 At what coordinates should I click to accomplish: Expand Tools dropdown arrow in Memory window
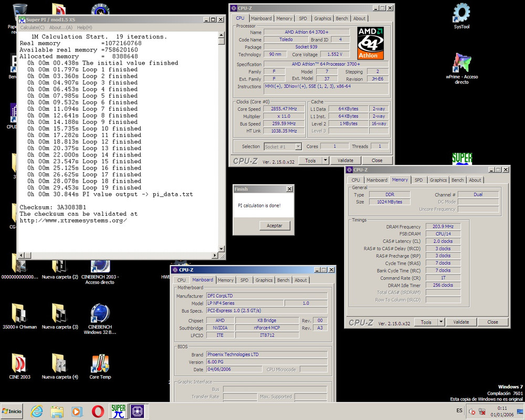[x=441, y=322]
